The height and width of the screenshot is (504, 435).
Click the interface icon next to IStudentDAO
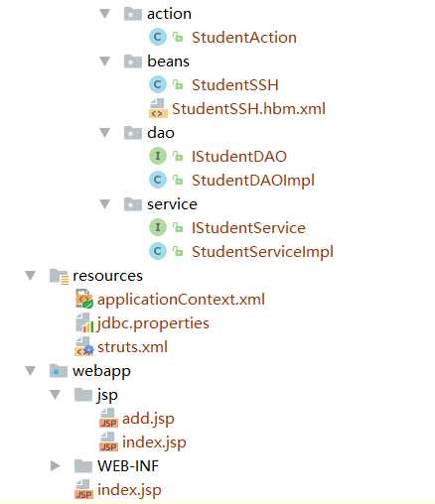pos(157,156)
